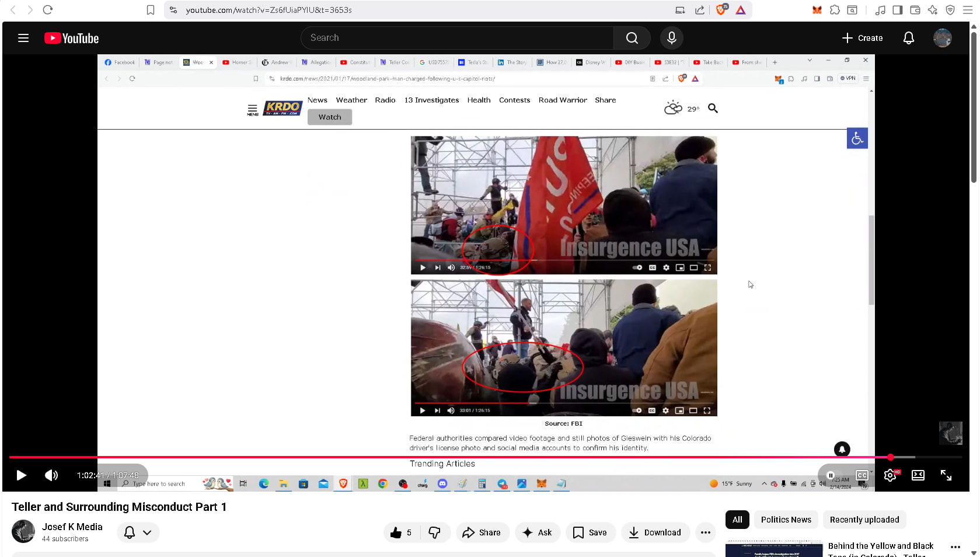Open more actions three-dot menu
The width and height of the screenshot is (980, 557).
coord(705,532)
